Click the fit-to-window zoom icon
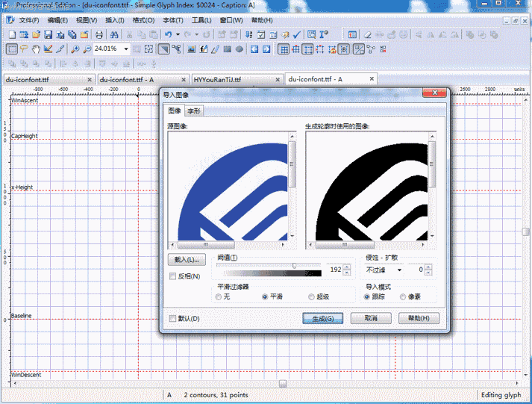This screenshot has height=404, width=532. point(148,49)
